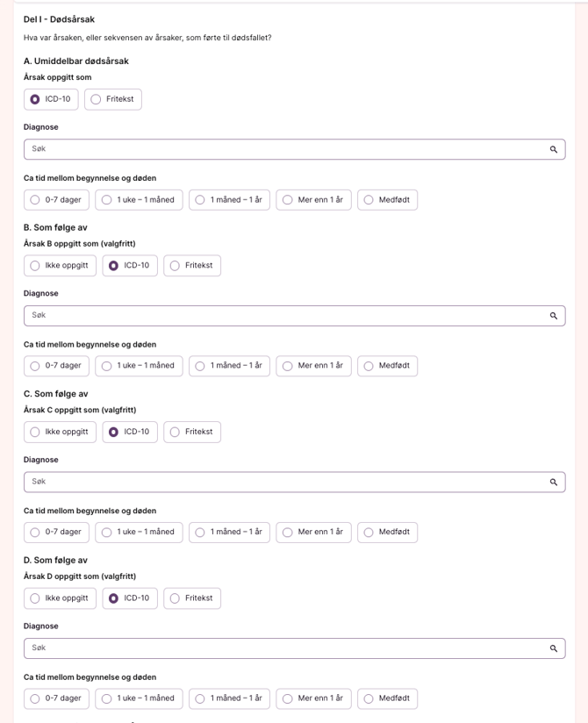Click the Diagnose search box under section C
The image size is (588, 723).
click(x=281, y=482)
